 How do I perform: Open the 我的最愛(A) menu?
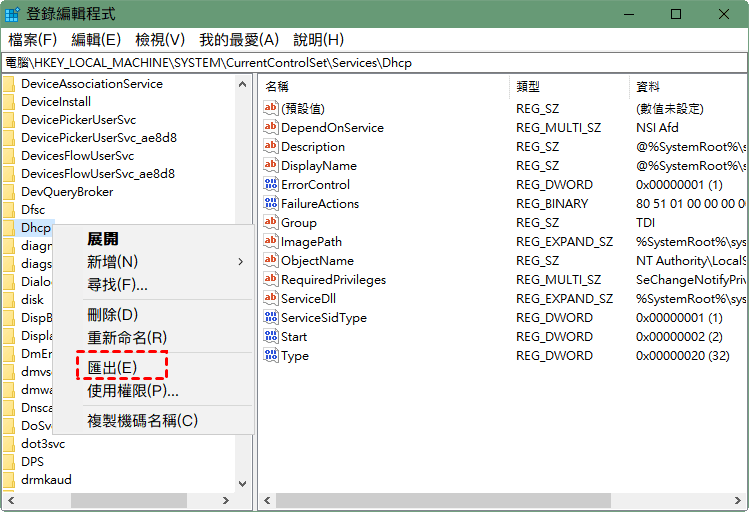coord(238,40)
